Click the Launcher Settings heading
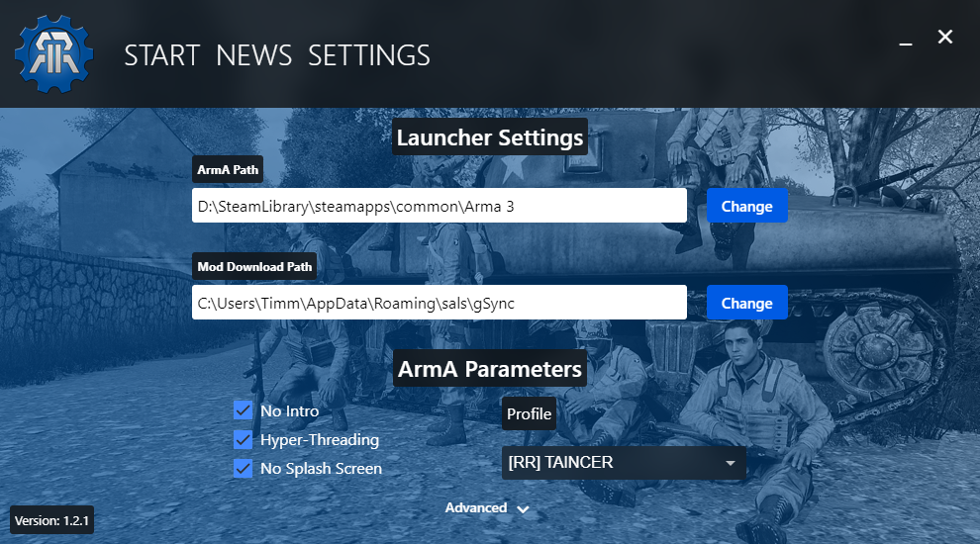This screenshot has width=980, height=544. (490, 137)
